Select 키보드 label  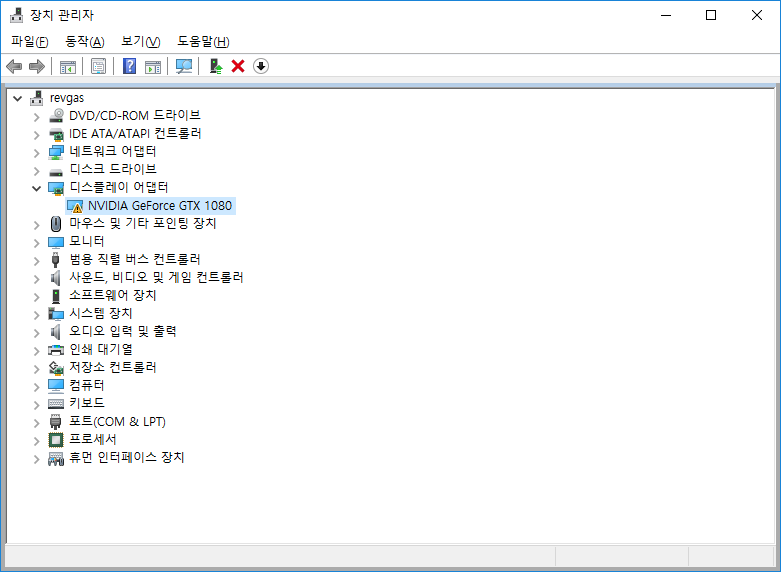(87, 403)
